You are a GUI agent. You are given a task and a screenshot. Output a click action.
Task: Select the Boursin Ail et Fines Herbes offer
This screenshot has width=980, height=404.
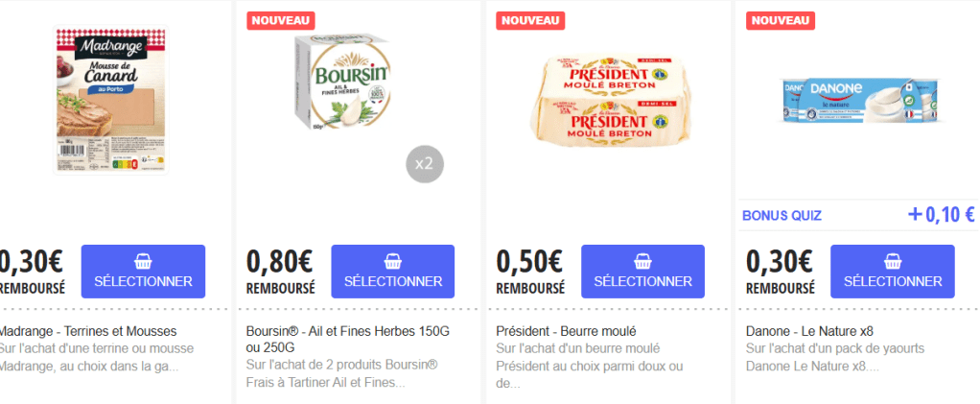(x=393, y=272)
